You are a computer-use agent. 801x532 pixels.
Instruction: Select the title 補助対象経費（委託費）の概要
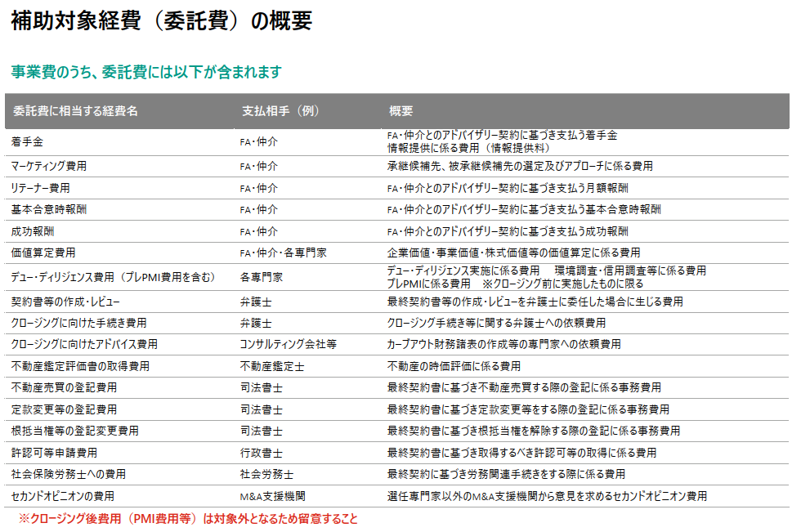[x=162, y=21]
